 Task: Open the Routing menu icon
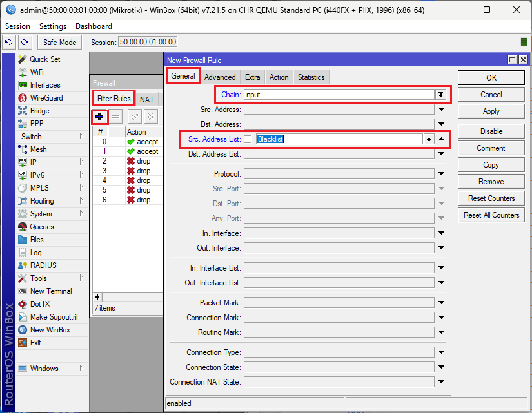pos(23,201)
